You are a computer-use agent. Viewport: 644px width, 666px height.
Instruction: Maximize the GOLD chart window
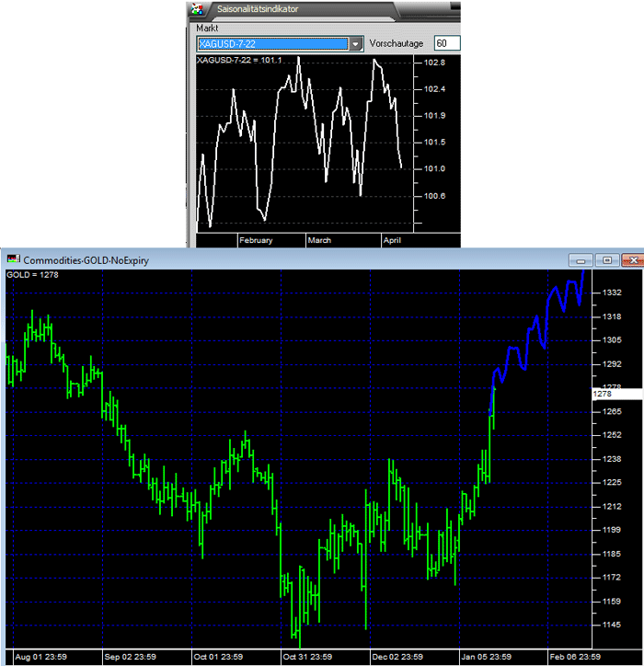tap(606, 260)
